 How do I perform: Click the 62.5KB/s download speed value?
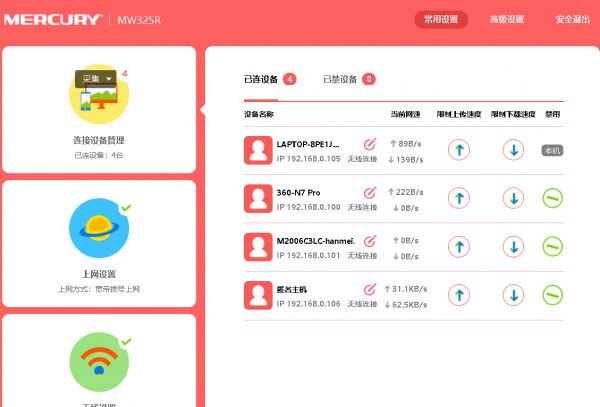click(x=410, y=305)
